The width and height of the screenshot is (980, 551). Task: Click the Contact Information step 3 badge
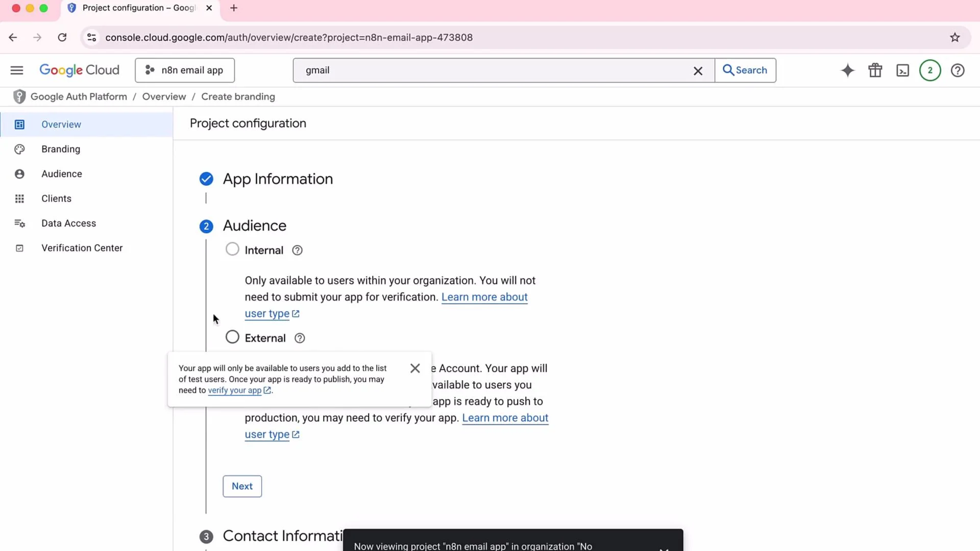coord(206,537)
